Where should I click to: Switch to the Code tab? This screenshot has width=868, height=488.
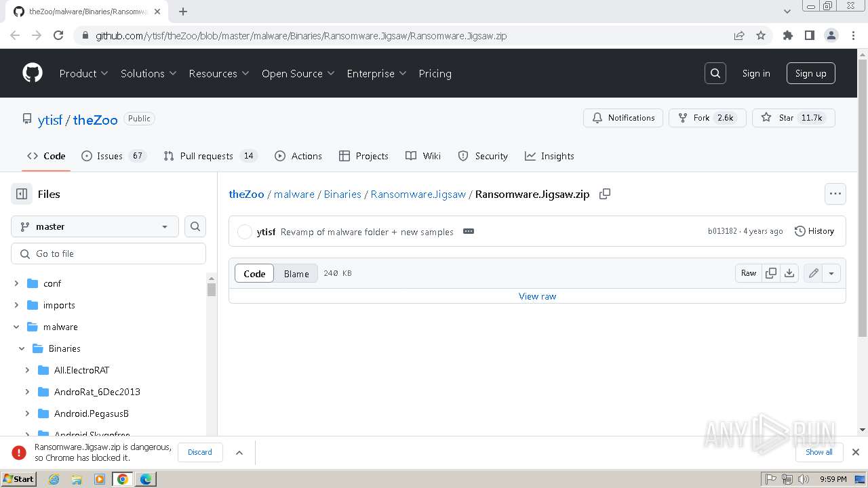(46, 156)
